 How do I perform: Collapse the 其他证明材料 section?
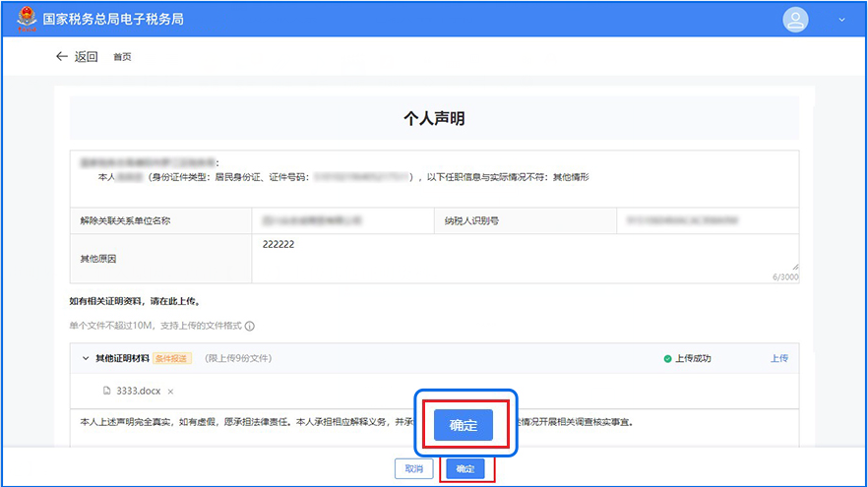85,358
